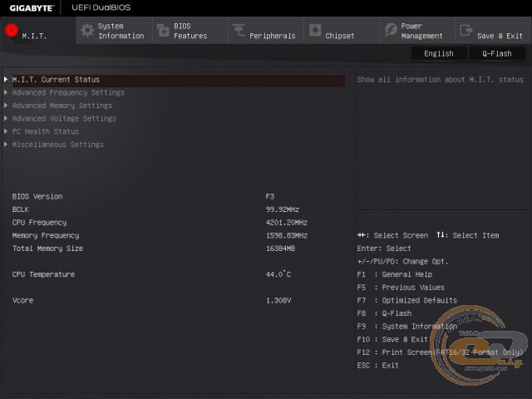Click the CPU Frequency value 4201.20MHz

(287, 223)
